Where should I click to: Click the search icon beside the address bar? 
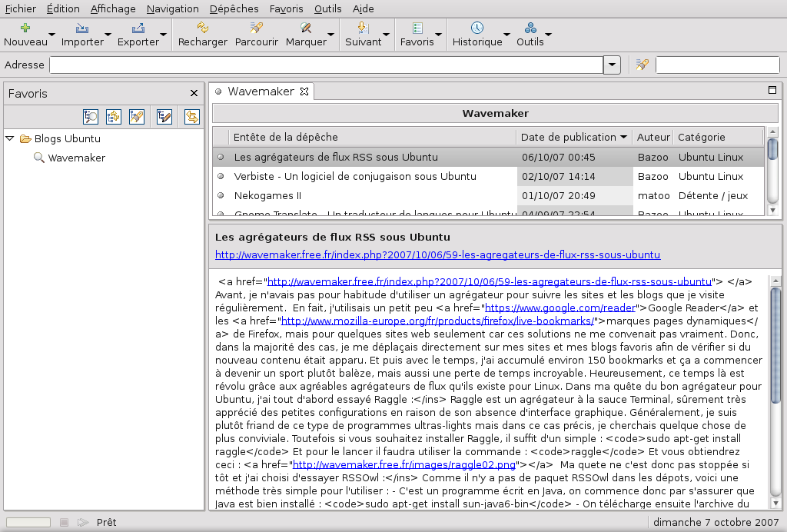642,65
